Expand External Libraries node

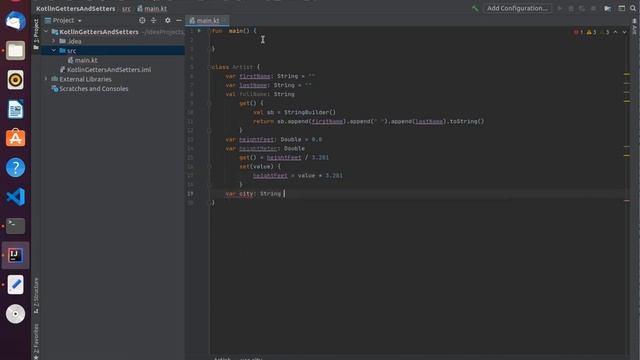(46, 79)
